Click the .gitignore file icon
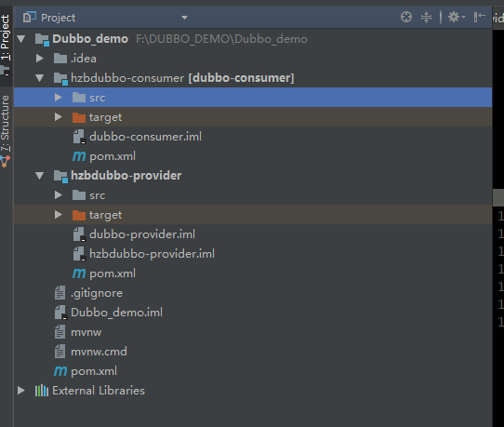The width and height of the screenshot is (504, 427). (60, 293)
